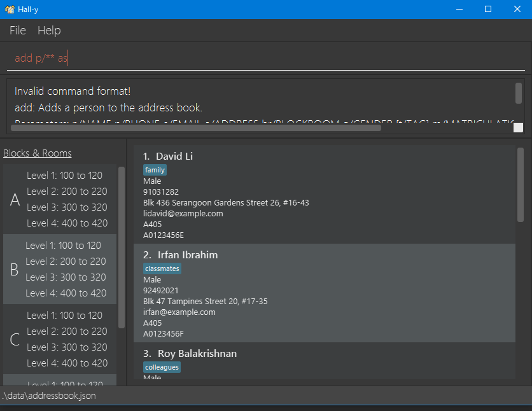
Task: Click Block C Level 1: 100 to 120
Action: pyautogui.click(x=64, y=316)
